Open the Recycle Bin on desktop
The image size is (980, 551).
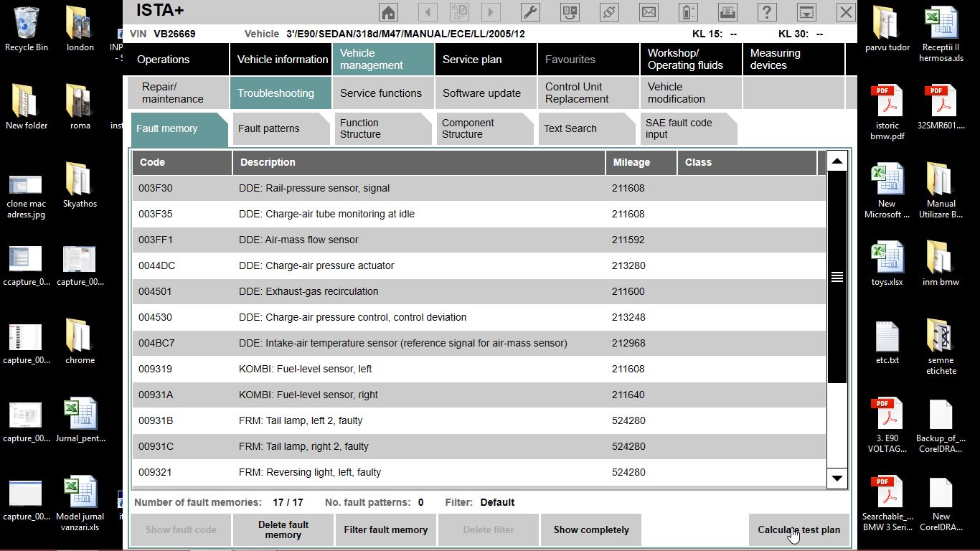27,29
